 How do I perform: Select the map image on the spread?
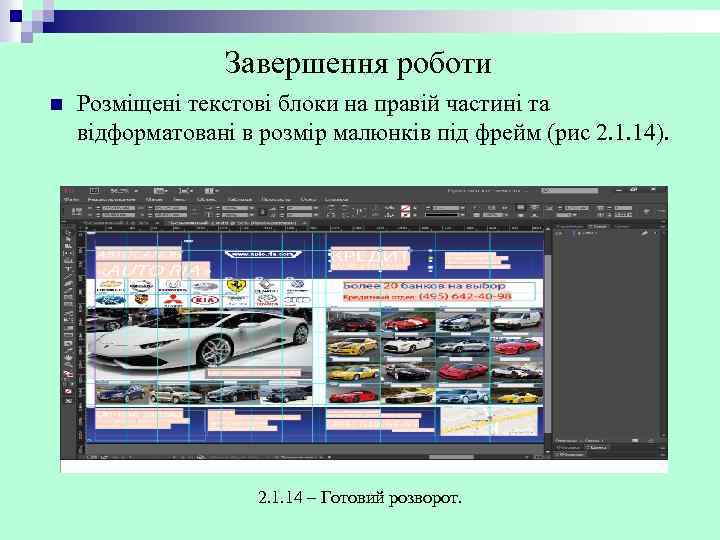tap(489, 422)
